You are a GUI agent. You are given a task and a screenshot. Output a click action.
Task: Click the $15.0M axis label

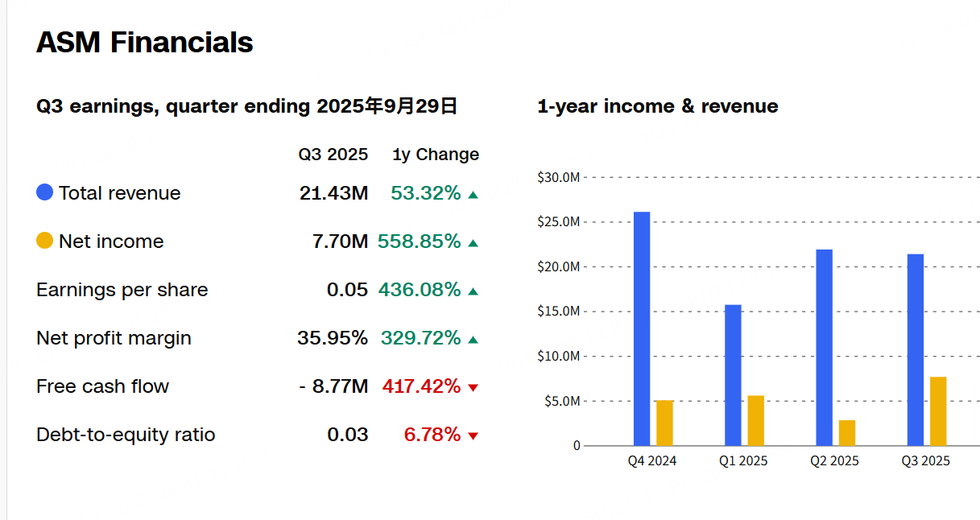coord(558,311)
